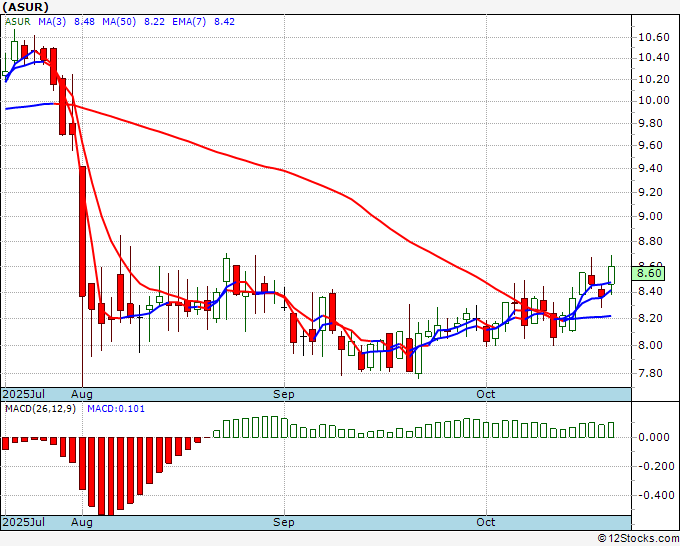This screenshot has height=546, width=680.
Task: Click the 9.20 price axis label
Action: 651,192
